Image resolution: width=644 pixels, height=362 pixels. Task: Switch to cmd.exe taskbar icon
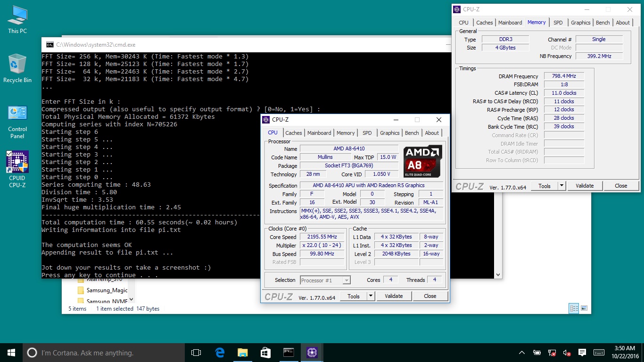tap(289, 353)
